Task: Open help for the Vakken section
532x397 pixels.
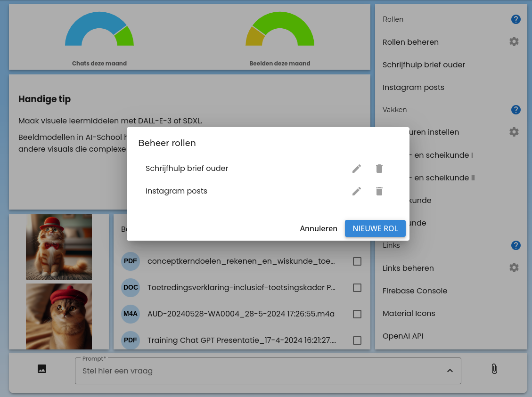Action: click(x=516, y=110)
